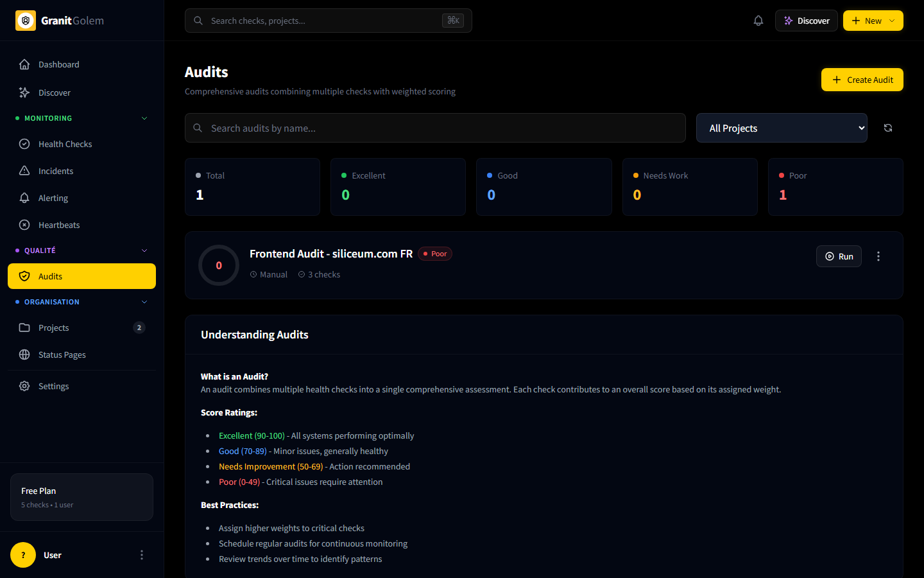Screen dimensions: 924x578
Task: Open the New button dropdown
Action: (873, 21)
